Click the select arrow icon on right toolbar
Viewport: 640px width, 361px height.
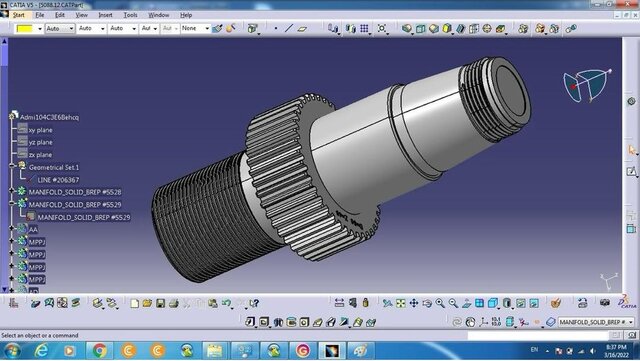click(x=632, y=150)
